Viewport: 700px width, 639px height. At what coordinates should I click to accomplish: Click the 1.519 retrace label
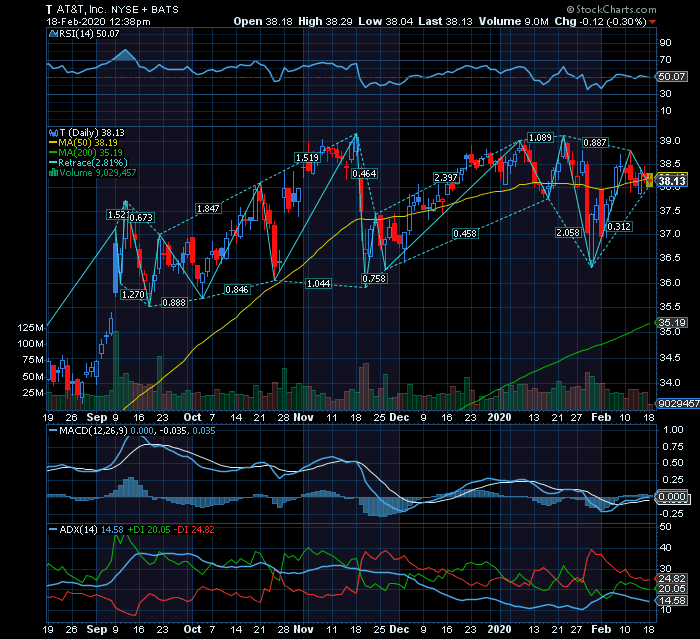(307, 157)
